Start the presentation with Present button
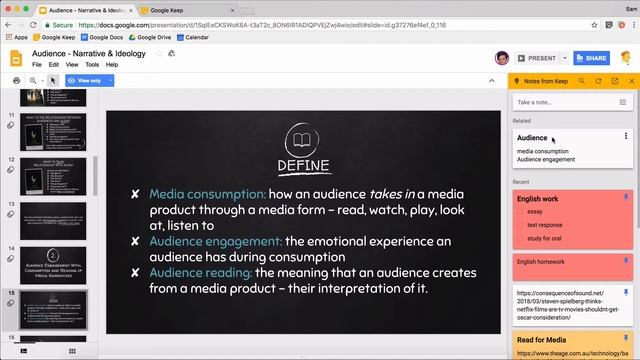 (537, 58)
